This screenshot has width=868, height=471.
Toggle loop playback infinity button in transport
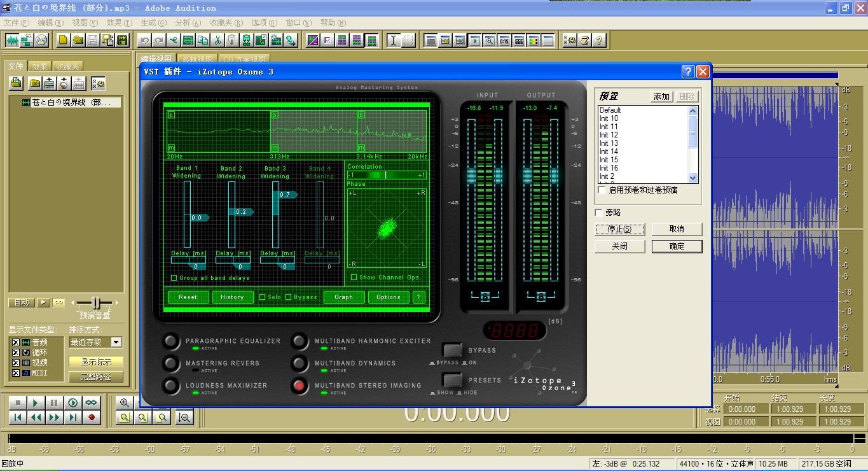(92, 402)
